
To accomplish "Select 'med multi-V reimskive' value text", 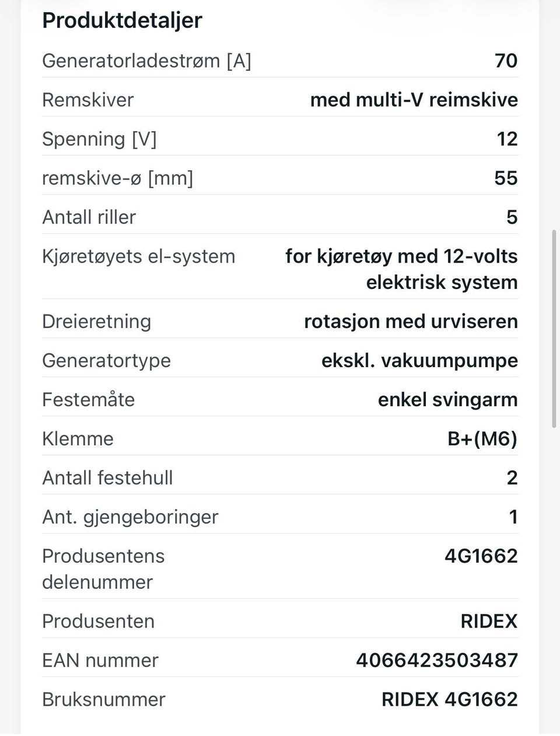I will (x=414, y=100).
